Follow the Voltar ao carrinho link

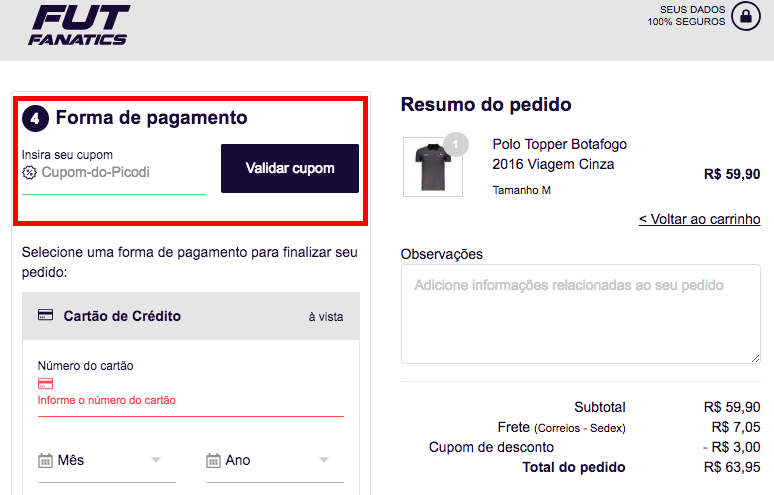(699, 219)
